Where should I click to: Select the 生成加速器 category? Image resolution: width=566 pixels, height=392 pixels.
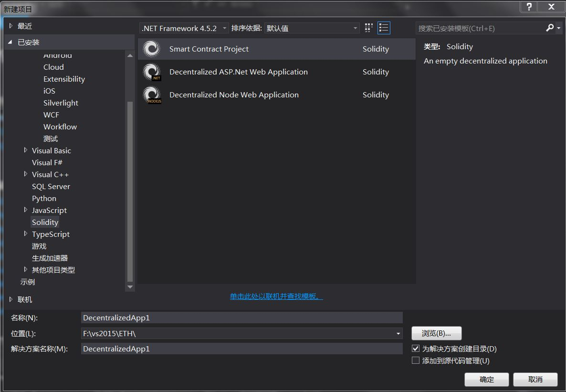(x=50, y=258)
